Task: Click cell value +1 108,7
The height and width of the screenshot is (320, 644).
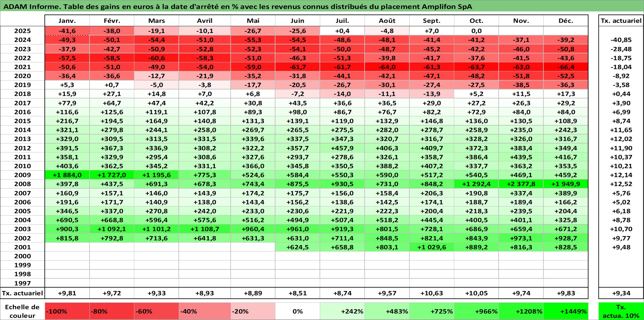Action: tap(205, 229)
